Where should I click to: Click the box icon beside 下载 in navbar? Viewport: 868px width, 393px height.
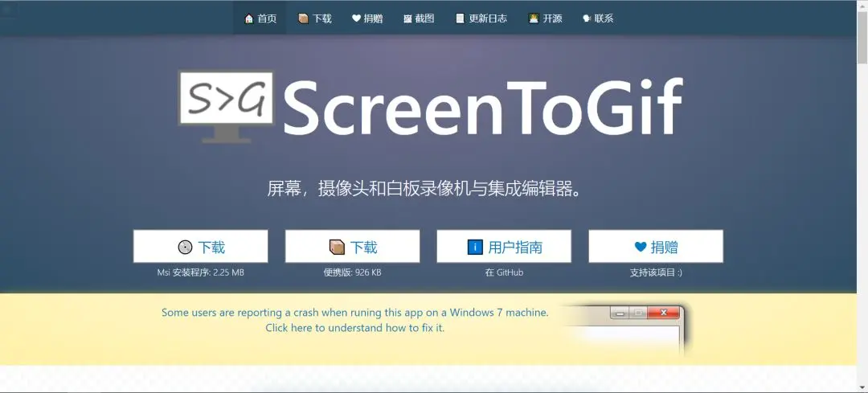point(303,18)
